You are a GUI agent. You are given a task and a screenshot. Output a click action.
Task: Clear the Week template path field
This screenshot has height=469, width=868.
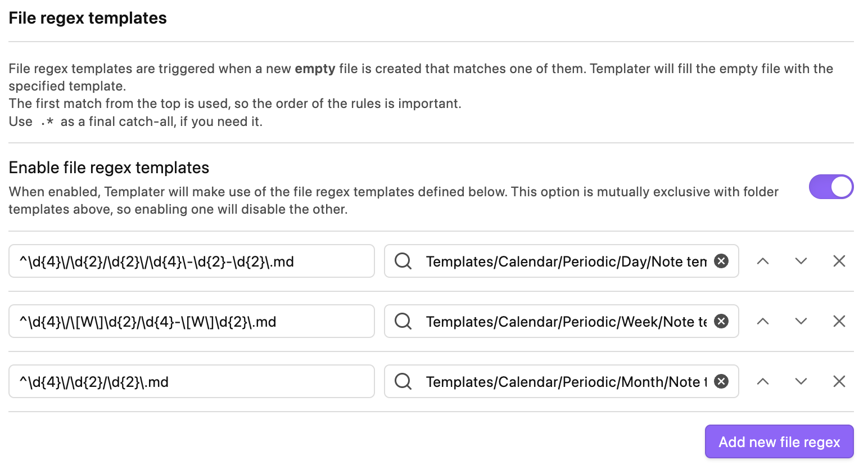[721, 321]
